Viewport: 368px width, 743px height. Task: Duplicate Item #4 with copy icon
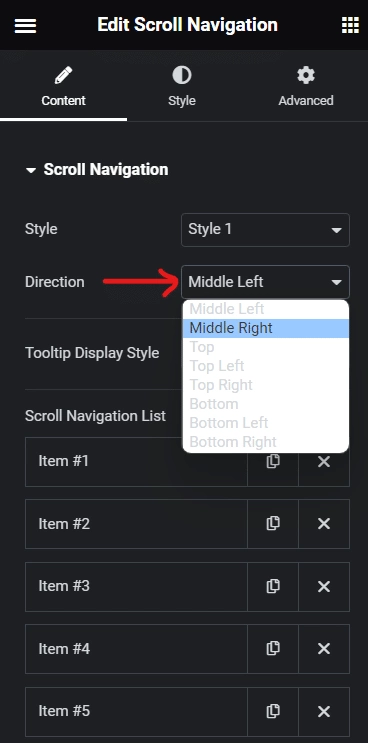click(x=273, y=649)
